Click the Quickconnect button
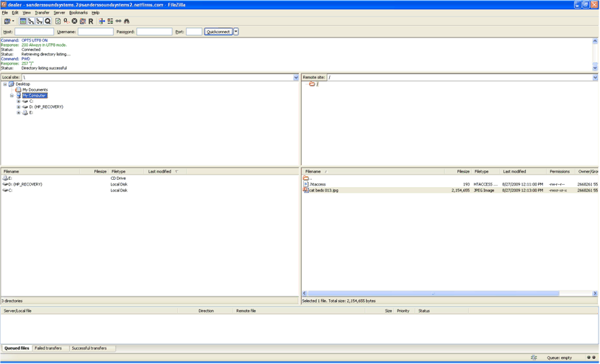Viewport: 600px width, 364px height. click(218, 32)
